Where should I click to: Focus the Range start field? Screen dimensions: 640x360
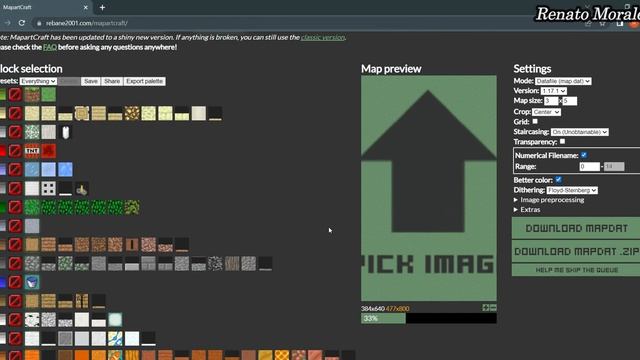click(x=589, y=167)
